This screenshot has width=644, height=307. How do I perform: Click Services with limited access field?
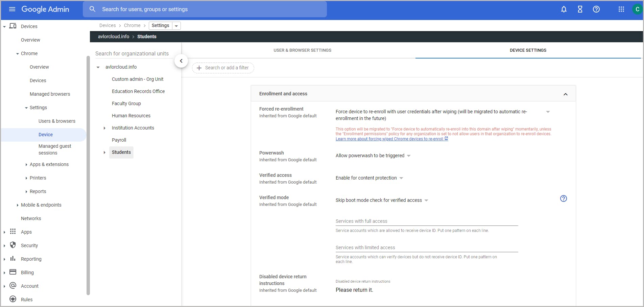point(427,247)
